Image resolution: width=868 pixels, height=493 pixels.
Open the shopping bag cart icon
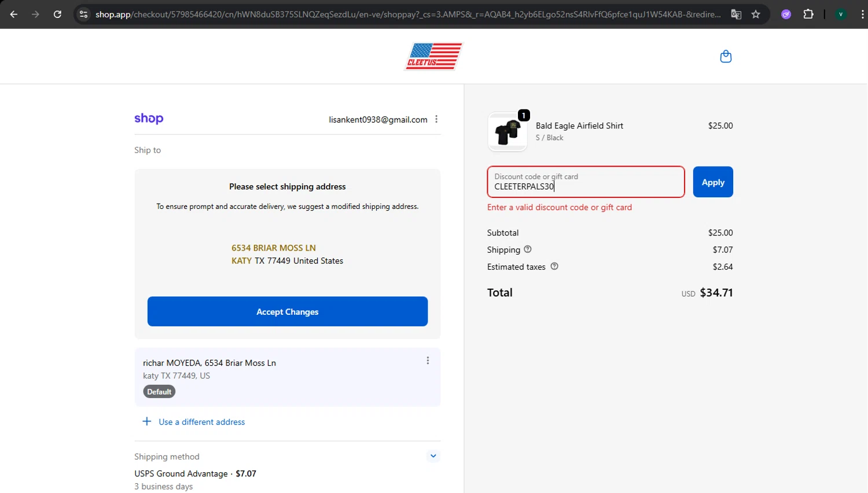tap(726, 56)
